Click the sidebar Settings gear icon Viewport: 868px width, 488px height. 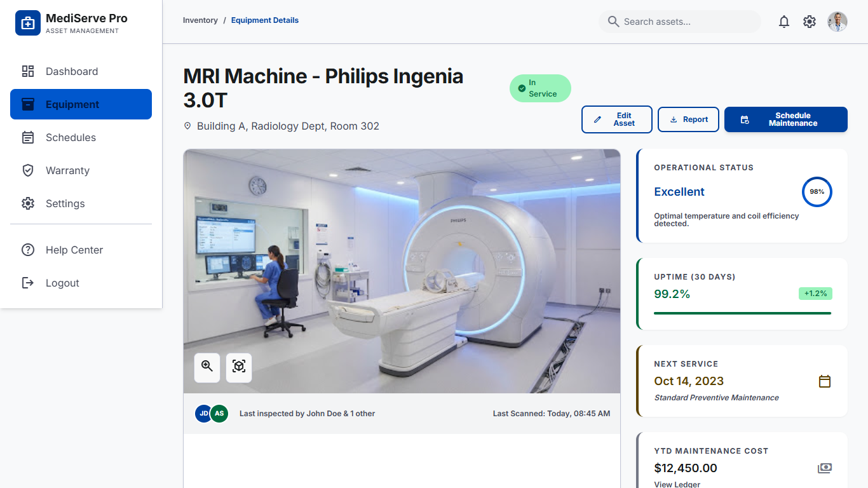[x=28, y=203]
